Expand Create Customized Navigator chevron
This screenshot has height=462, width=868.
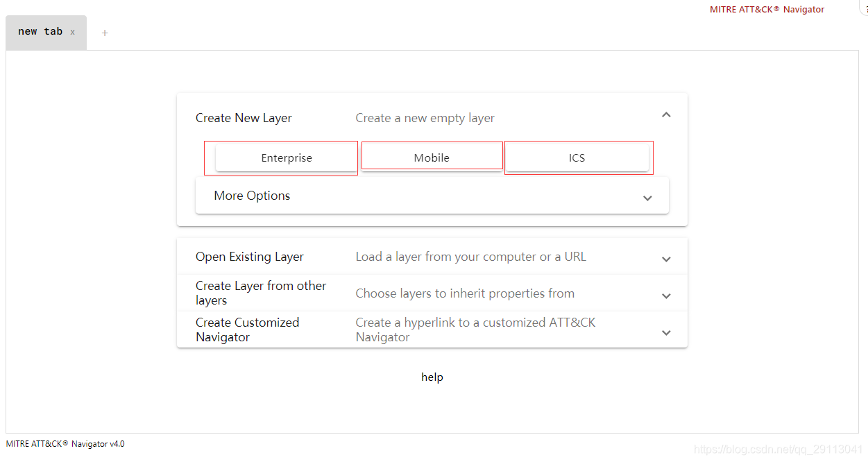pos(666,332)
